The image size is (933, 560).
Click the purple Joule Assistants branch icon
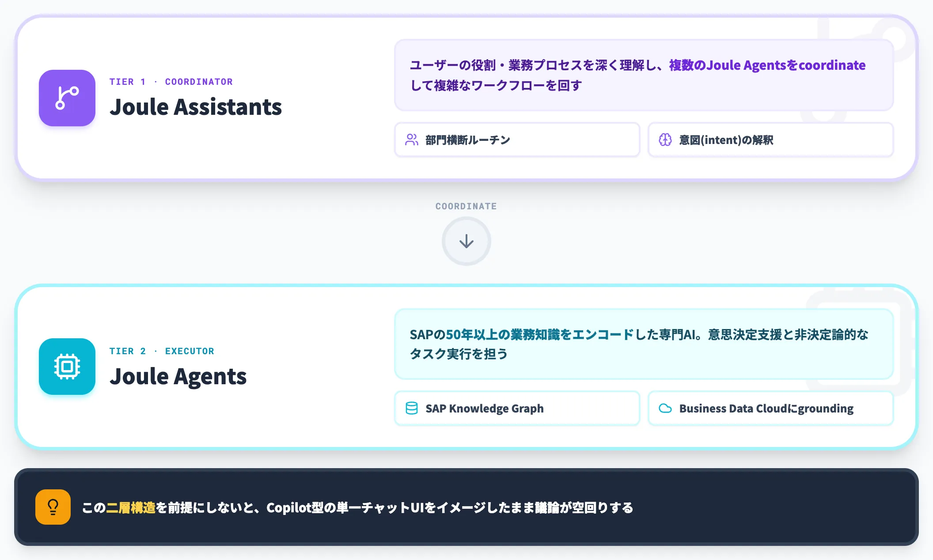click(x=67, y=98)
